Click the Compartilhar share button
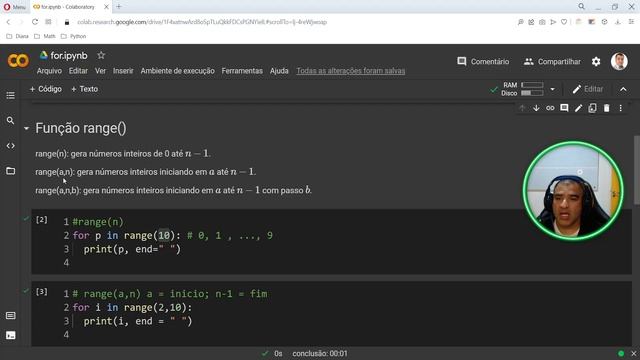Image resolution: width=640 pixels, height=360 pixels. pos(552,62)
